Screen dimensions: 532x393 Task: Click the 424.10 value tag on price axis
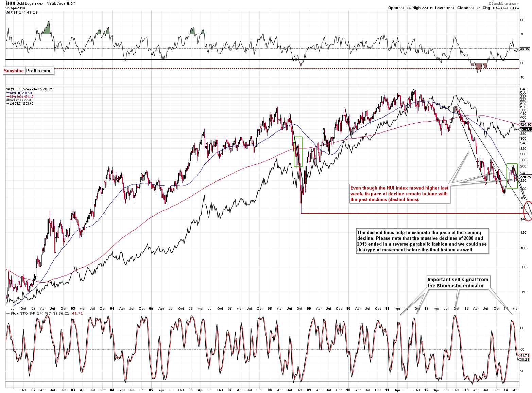(x=526, y=125)
